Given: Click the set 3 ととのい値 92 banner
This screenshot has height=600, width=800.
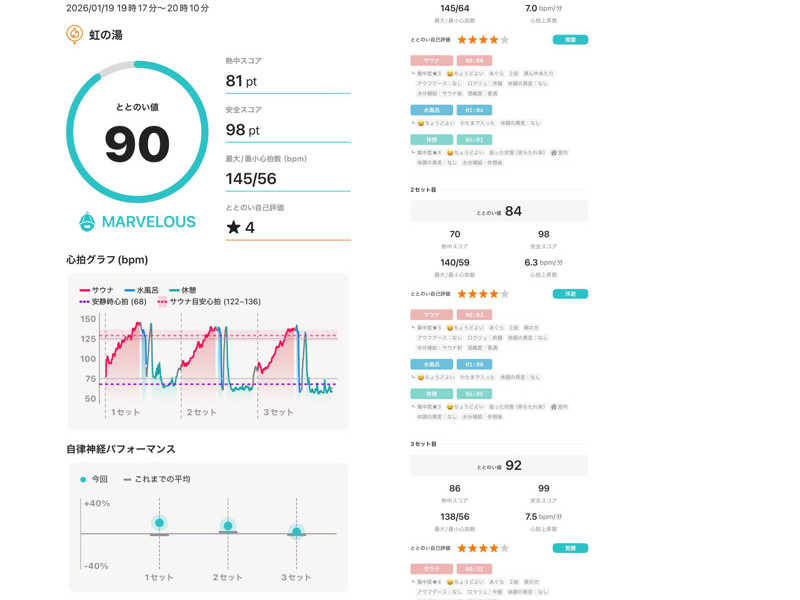Looking at the screenshot, I should (499, 465).
